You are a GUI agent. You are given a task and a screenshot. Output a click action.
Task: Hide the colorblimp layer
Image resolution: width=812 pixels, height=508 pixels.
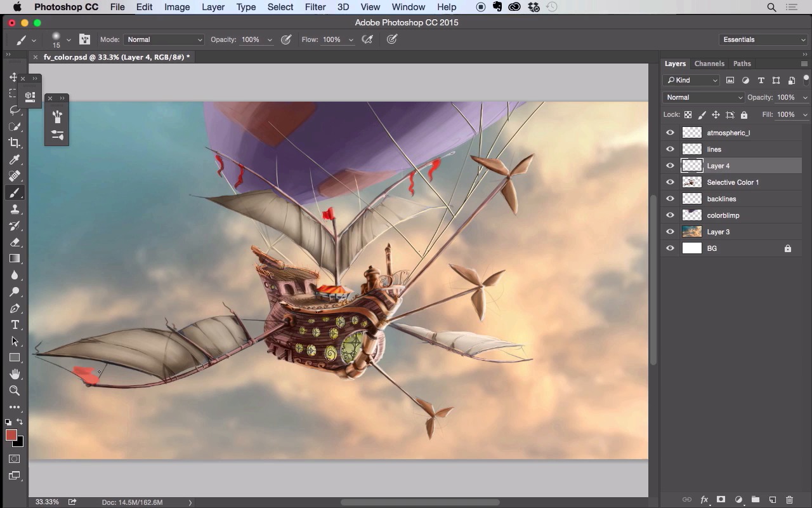[670, 215]
